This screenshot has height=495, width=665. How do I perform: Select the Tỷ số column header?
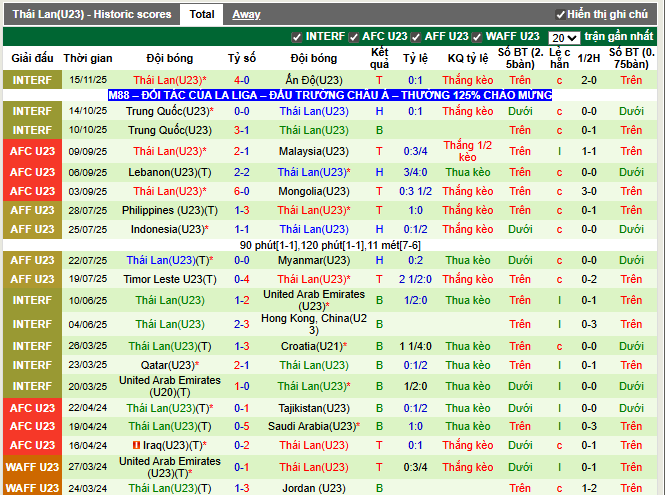pyautogui.click(x=242, y=58)
